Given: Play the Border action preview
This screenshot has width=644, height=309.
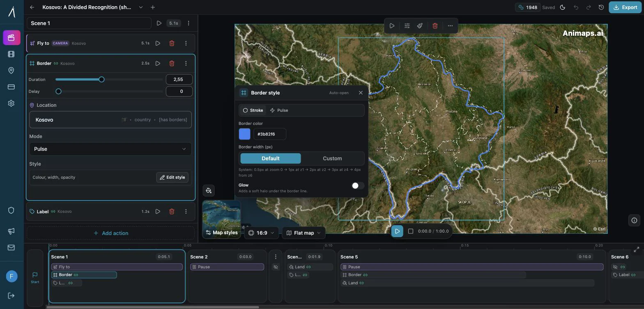Looking at the screenshot, I should [158, 63].
